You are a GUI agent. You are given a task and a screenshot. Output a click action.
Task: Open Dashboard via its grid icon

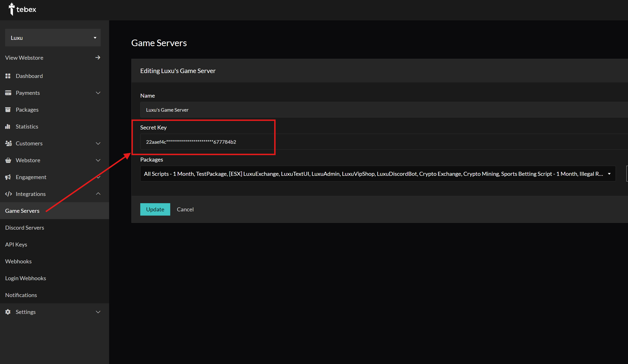point(8,76)
